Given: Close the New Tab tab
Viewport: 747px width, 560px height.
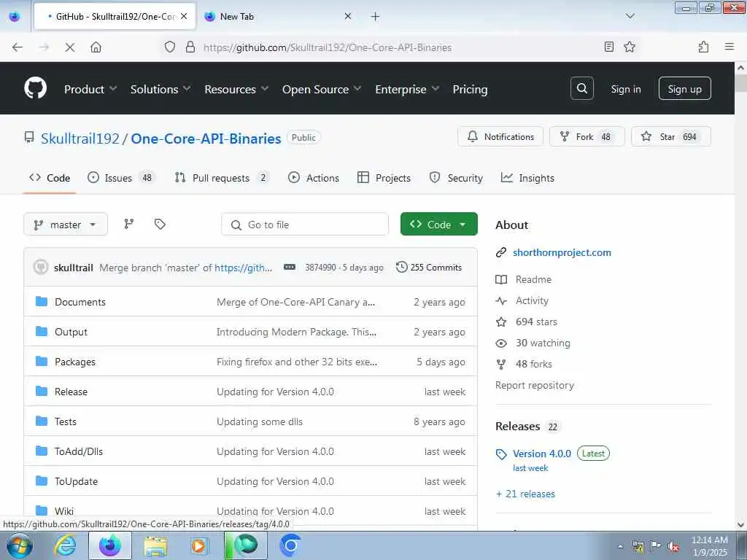Looking at the screenshot, I should click(348, 16).
